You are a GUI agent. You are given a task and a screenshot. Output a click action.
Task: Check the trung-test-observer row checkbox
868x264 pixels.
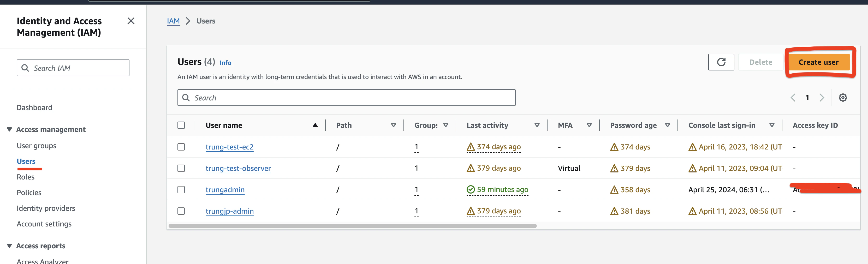181,168
